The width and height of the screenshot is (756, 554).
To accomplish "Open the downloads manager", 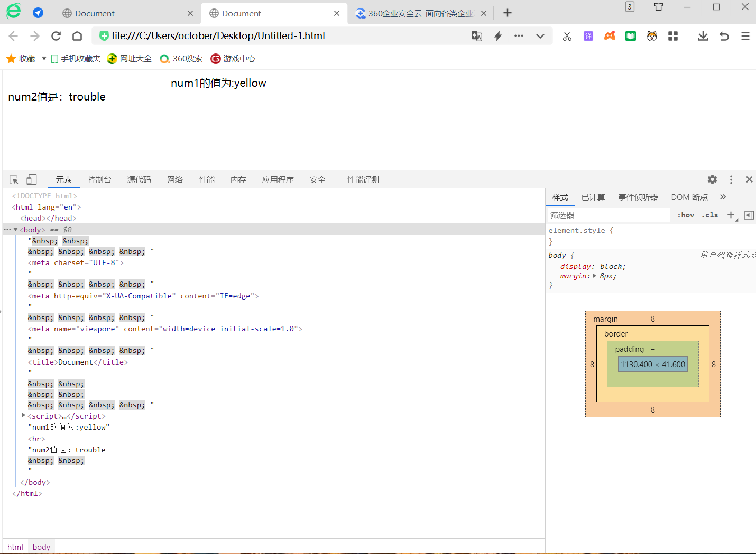I will (x=703, y=36).
